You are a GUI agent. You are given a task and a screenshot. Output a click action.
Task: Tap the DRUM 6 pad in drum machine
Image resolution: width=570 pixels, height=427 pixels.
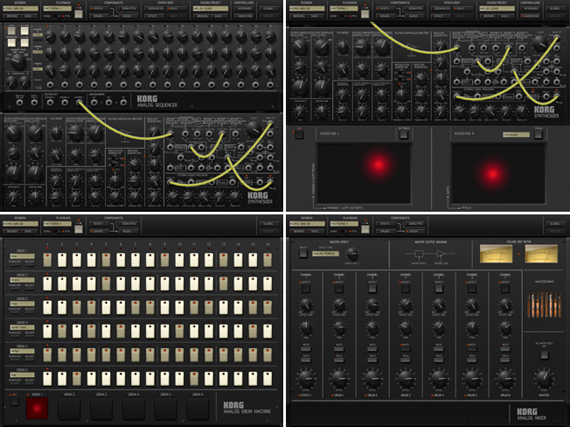pos(197,407)
